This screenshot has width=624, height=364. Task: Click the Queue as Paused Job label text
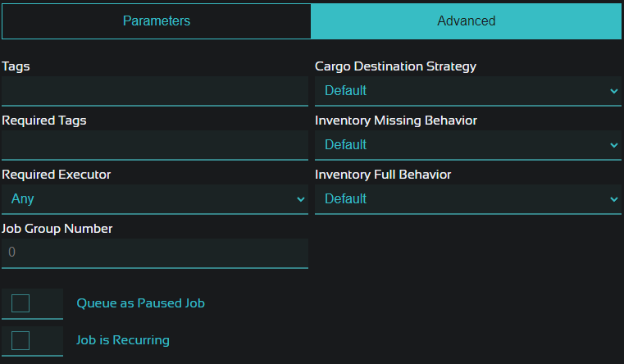140,303
